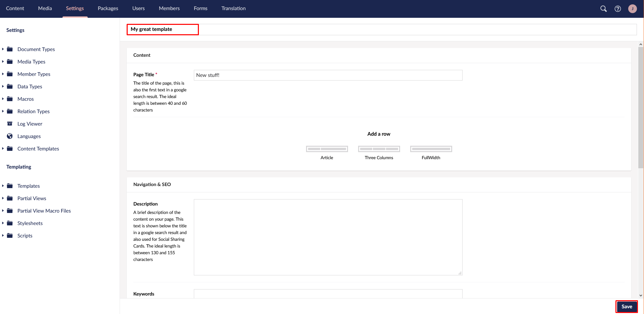The height and width of the screenshot is (314, 644).
Task: Select Partial View Macro Files item
Action: (x=44, y=211)
